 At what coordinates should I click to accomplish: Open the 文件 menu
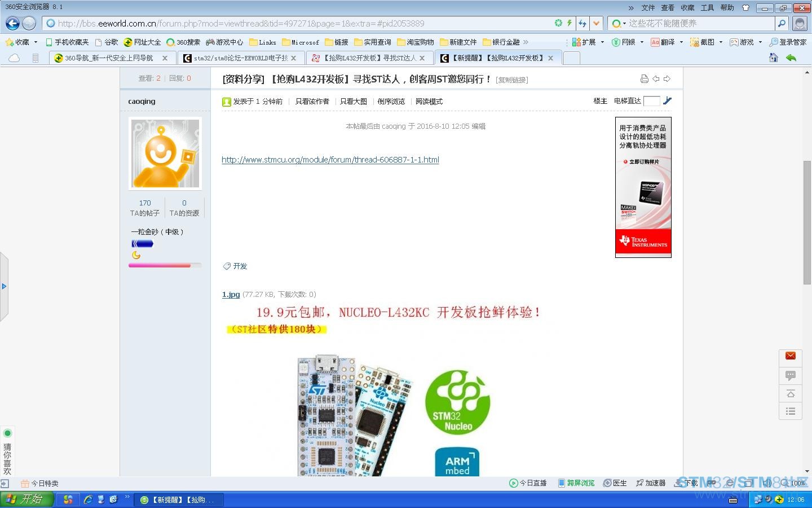click(x=648, y=8)
